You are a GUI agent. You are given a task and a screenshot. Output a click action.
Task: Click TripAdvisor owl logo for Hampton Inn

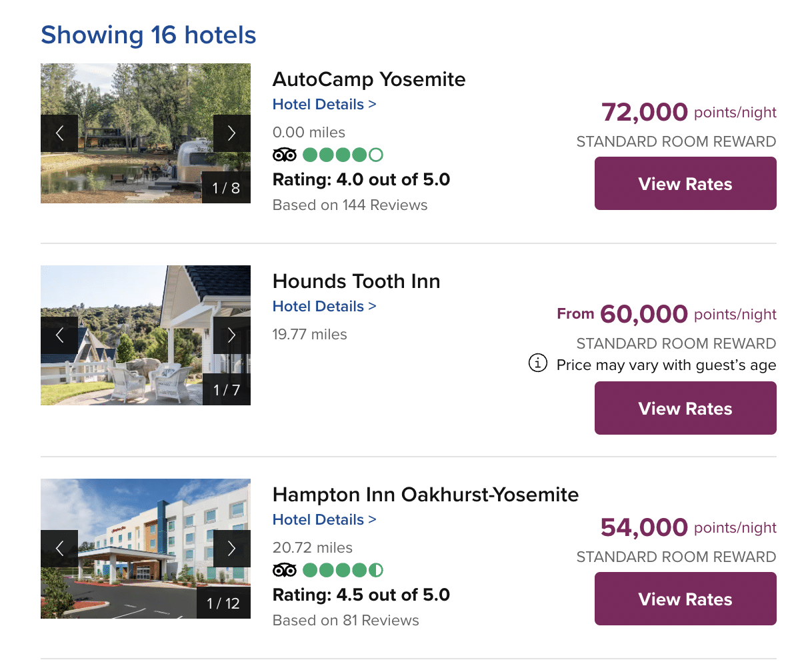pos(285,571)
